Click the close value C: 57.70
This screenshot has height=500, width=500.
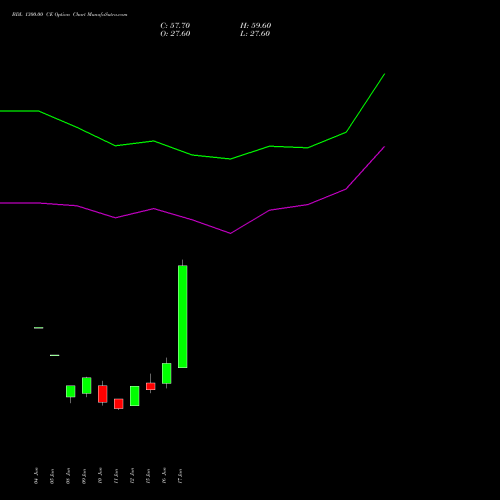(175, 25)
